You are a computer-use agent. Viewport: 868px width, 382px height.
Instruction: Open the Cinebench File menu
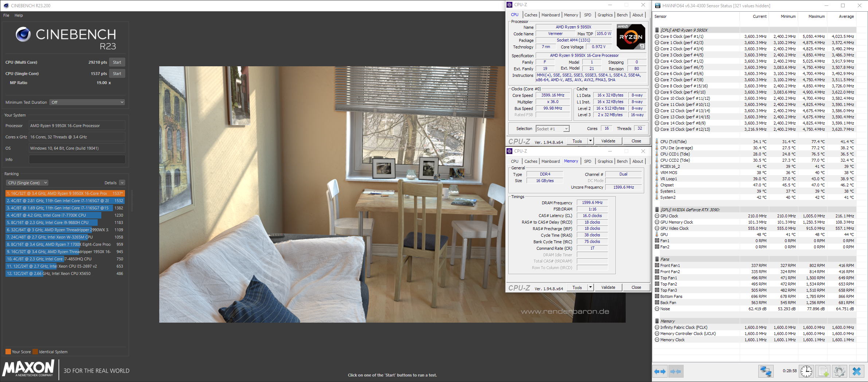[6, 15]
